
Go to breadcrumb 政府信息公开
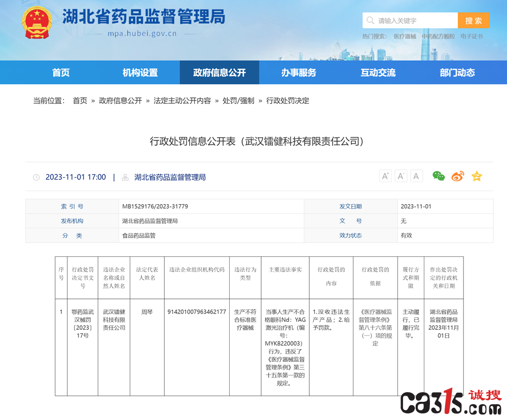(120, 101)
